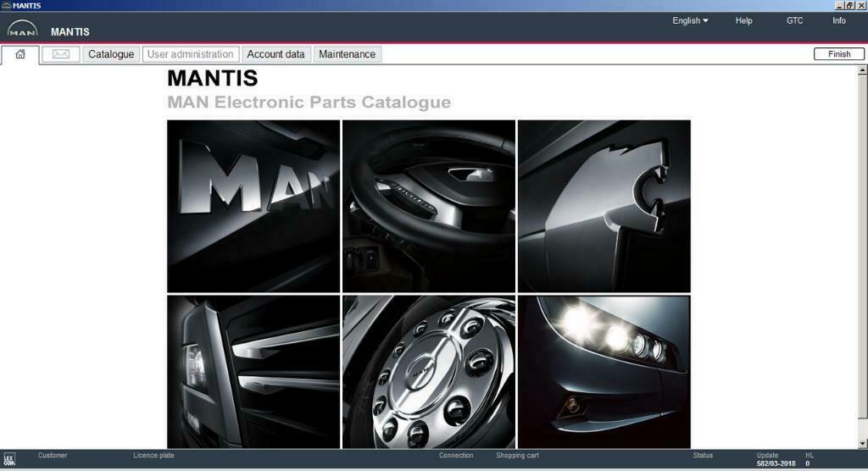
Task: Minimize the MANTIS window
Action: coord(839,6)
